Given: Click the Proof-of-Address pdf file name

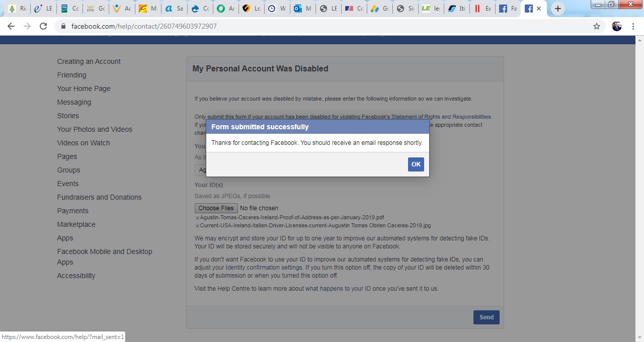Looking at the screenshot, I should click(292, 218).
